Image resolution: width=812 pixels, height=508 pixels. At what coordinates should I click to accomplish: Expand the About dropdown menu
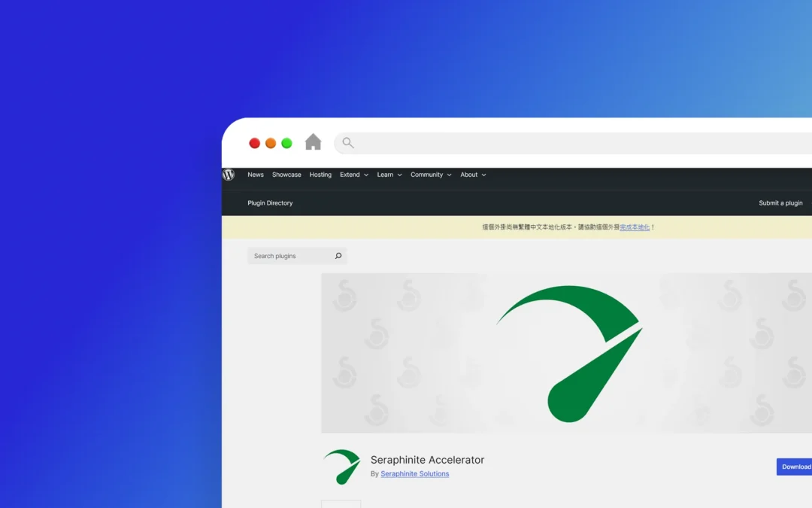474,175
